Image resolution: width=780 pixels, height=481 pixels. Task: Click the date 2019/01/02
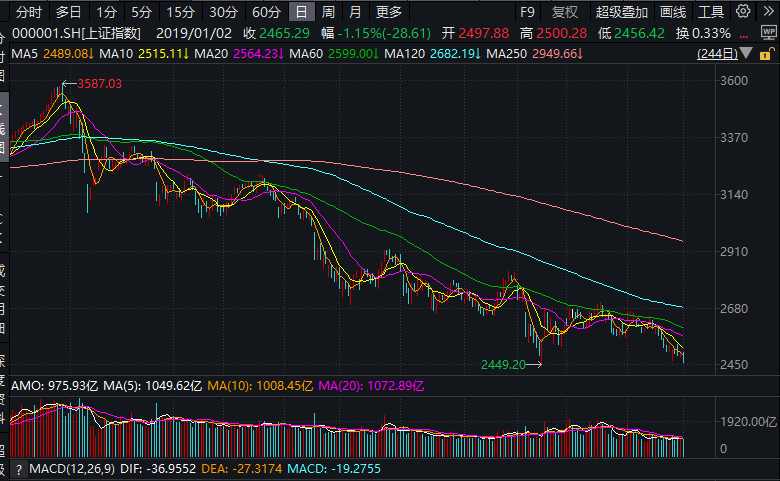(194, 33)
